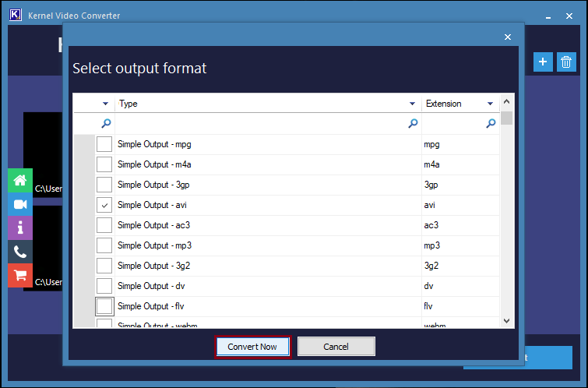Select the 'Simple Output - 3gp' row text
588x388 pixels.
click(153, 185)
